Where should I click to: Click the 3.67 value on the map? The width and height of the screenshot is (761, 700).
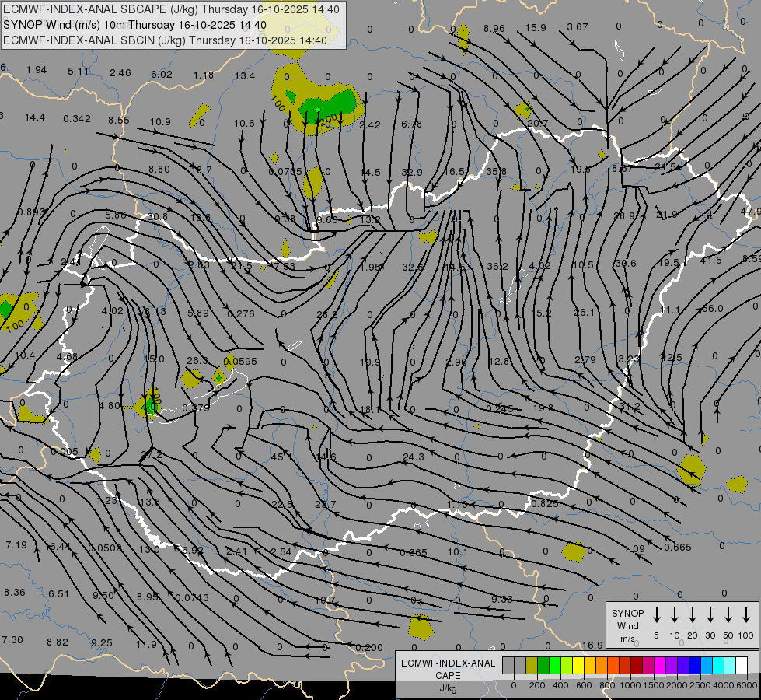coord(578,26)
